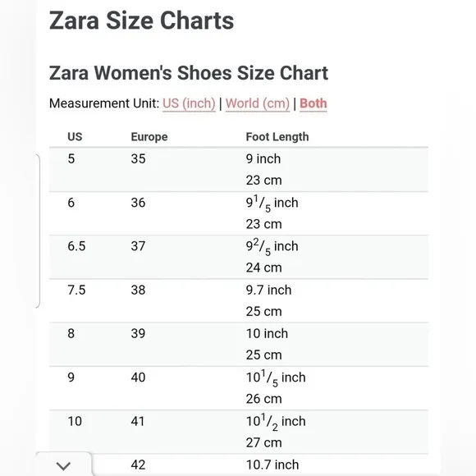This screenshot has width=476, height=476.
Task: Click the Europe 42 size entry
Action: [x=138, y=465]
